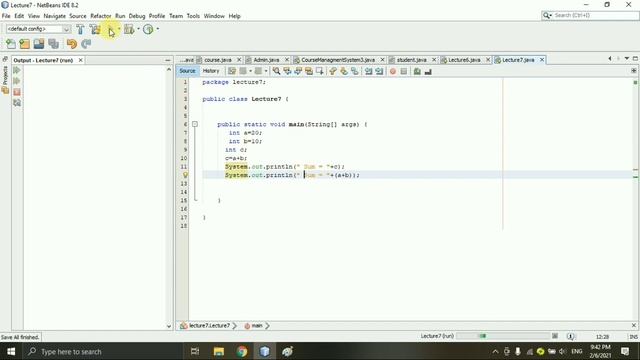This screenshot has width=640, height=360.
Task: Toggle bookmark on current line
Action: [355, 71]
